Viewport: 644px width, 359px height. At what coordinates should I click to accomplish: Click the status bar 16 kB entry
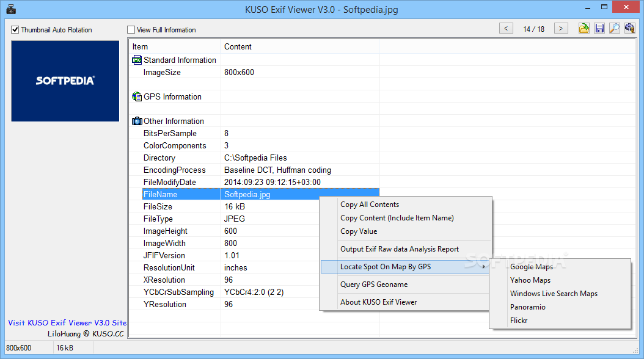click(65, 348)
